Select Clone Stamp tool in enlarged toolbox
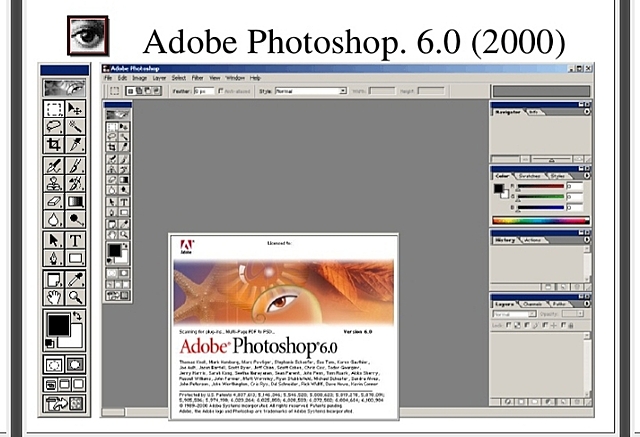This screenshot has width=640, height=437. (54, 183)
